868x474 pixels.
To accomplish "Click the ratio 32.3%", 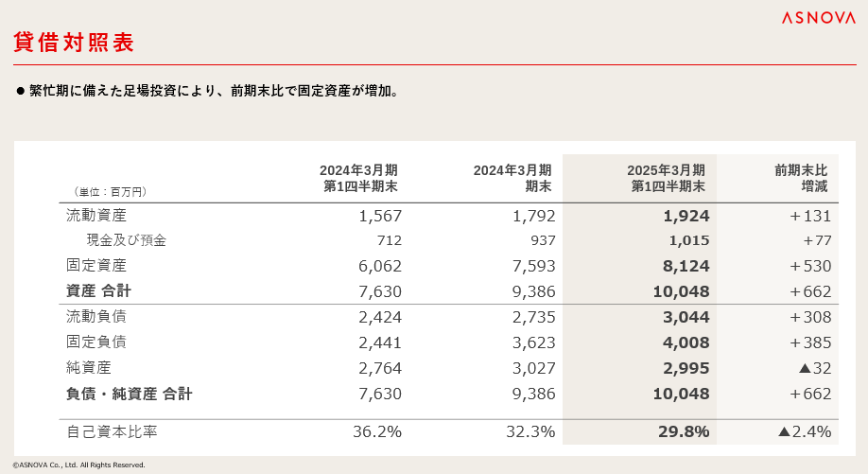I will [x=530, y=432].
